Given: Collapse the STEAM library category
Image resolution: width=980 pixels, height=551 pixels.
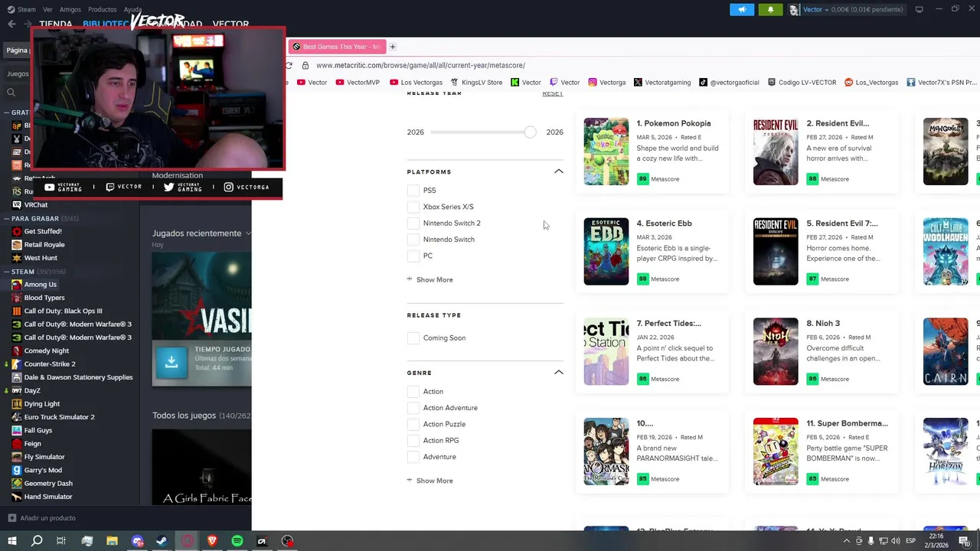Looking at the screenshot, I should pyautogui.click(x=6, y=272).
